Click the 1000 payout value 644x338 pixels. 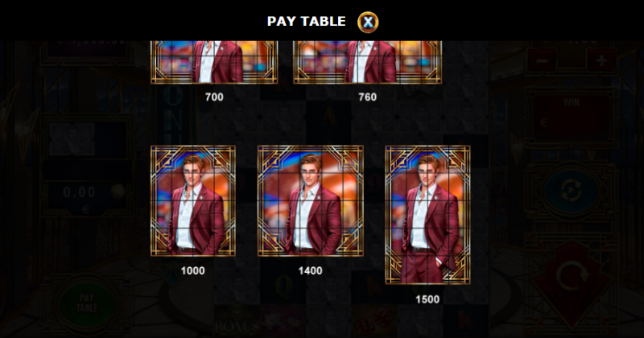[x=192, y=270]
